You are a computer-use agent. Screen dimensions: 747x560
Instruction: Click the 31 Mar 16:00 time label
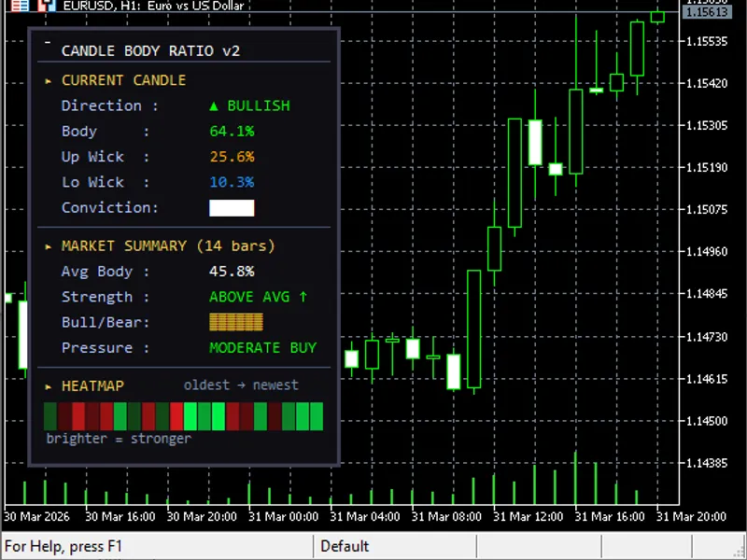610,517
